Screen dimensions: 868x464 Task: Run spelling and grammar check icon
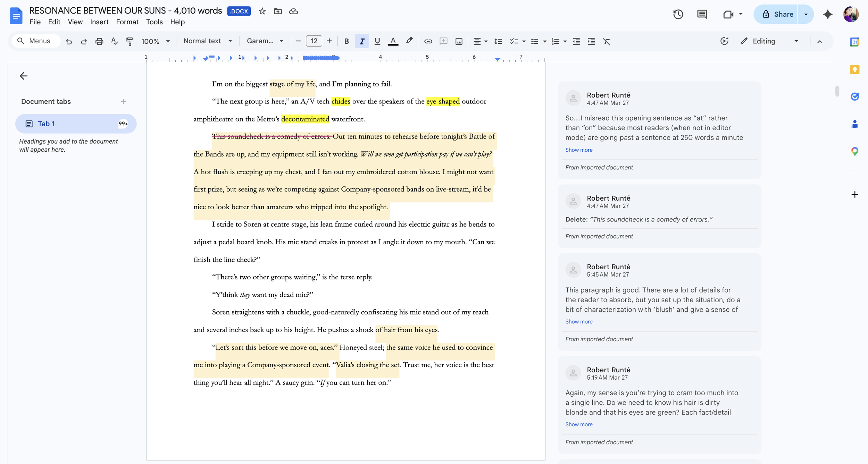coord(114,41)
